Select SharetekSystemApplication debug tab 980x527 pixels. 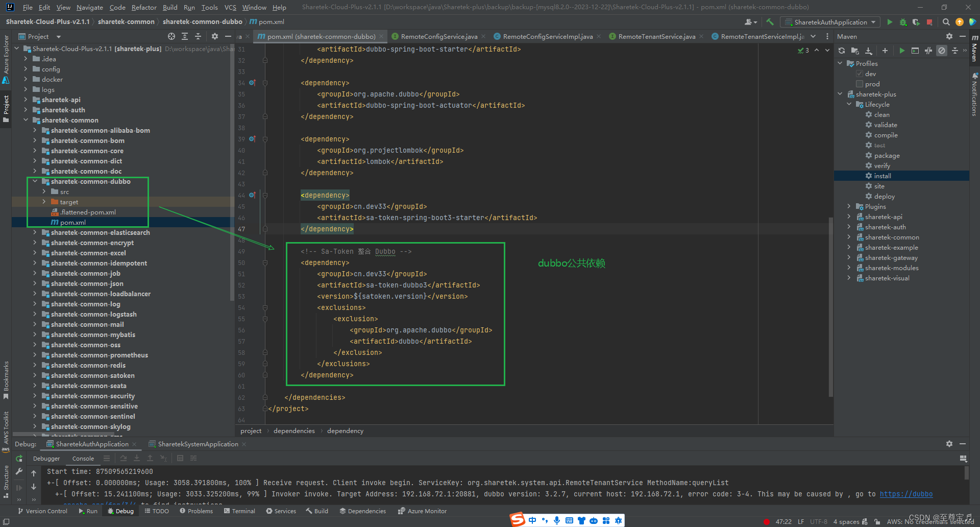(198, 444)
